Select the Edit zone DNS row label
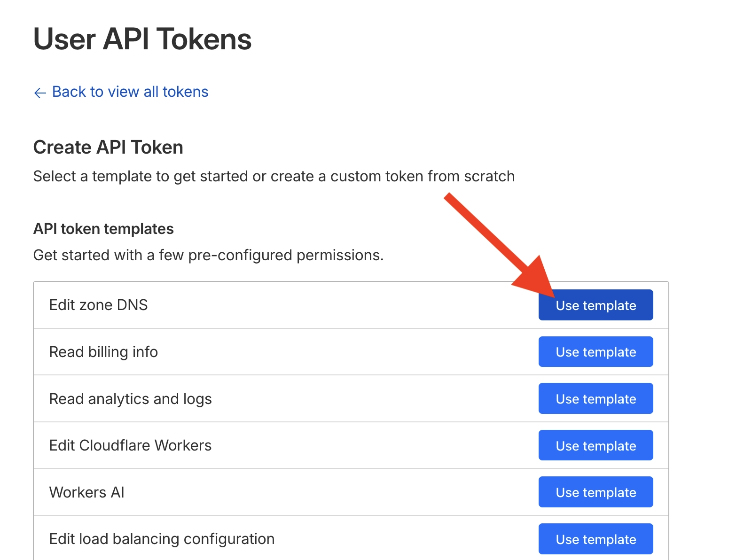 [x=98, y=305]
